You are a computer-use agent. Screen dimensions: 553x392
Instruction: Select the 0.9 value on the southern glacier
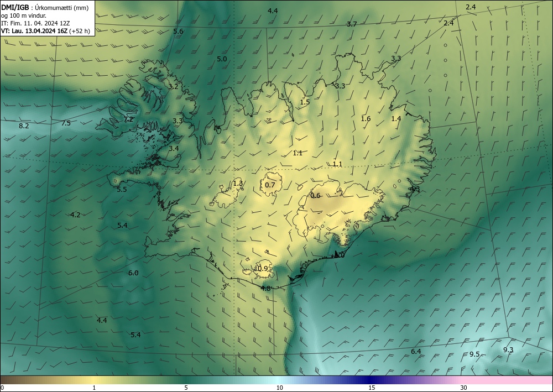[x=263, y=269]
